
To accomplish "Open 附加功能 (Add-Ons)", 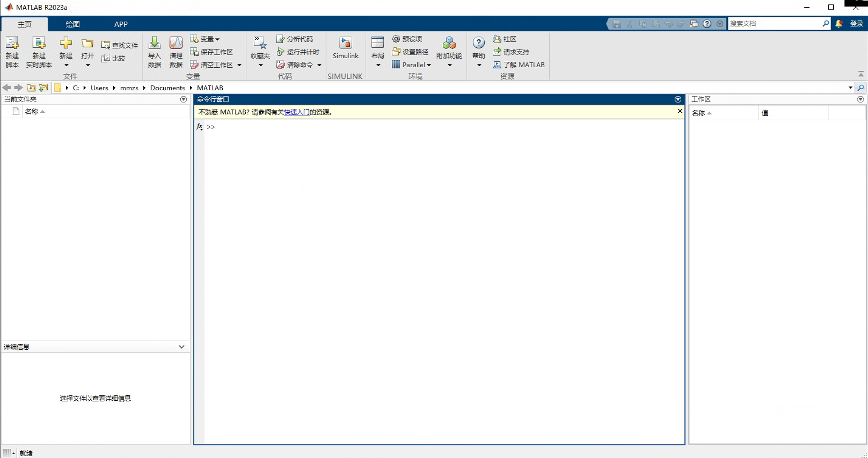I will coord(449,52).
